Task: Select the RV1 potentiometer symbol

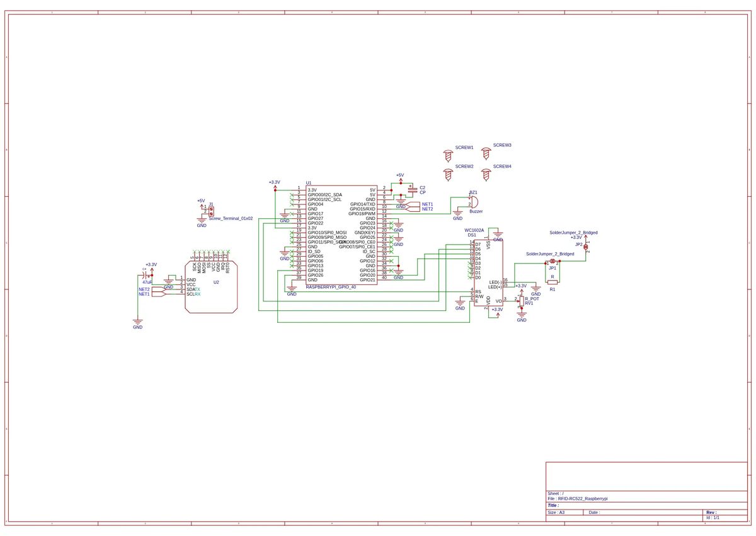Action: pos(522,301)
